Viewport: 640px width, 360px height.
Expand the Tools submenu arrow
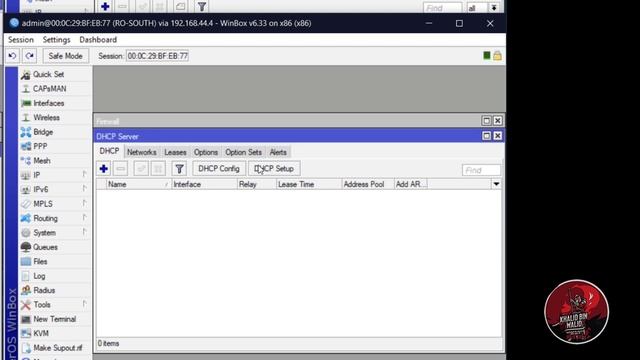click(x=84, y=304)
